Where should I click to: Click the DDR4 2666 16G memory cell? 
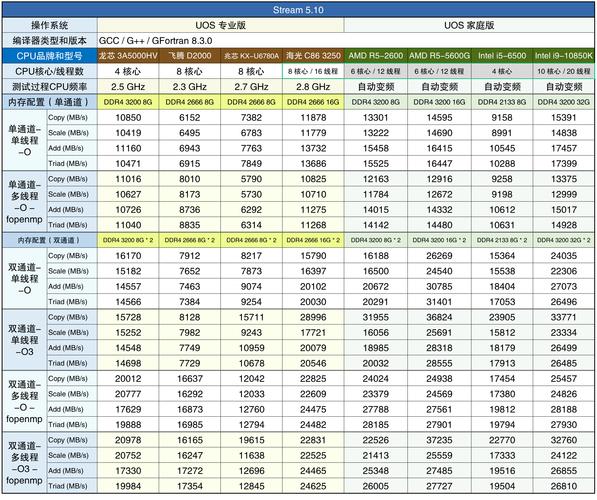coord(313,102)
